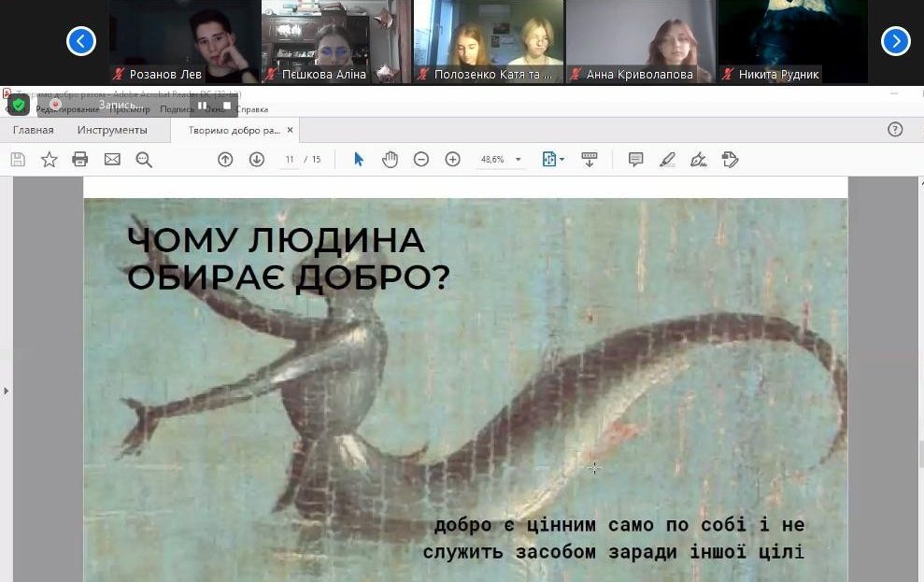Activate the hand pan tool

(x=390, y=160)
